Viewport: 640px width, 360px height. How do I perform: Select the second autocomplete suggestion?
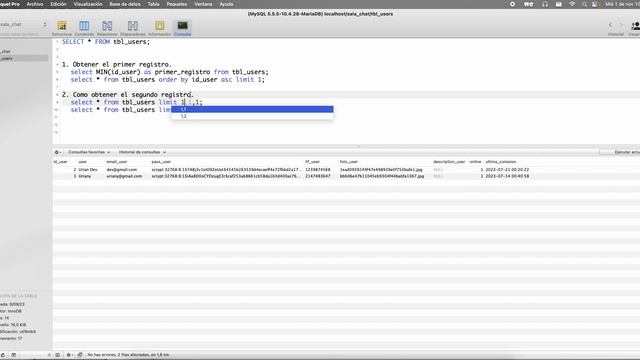[x=252, y=116]
